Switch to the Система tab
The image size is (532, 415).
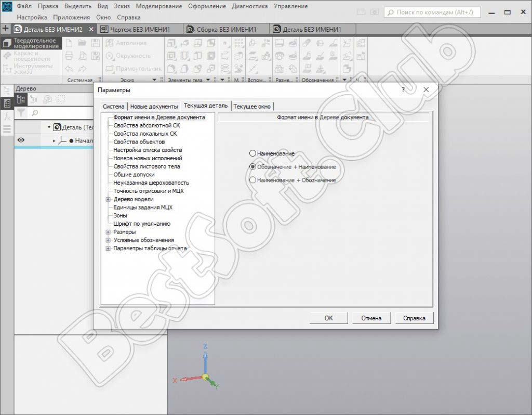[x=113, y=106]
